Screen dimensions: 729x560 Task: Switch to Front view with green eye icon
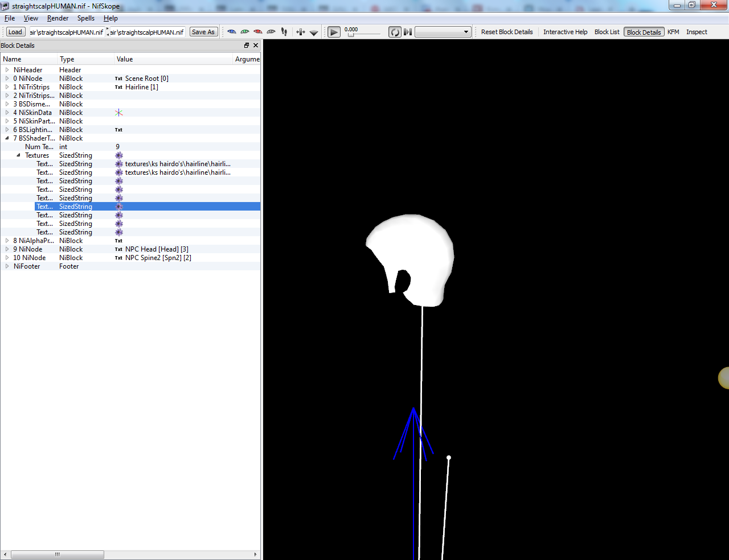pyautogui.click(x=244, y=32)
